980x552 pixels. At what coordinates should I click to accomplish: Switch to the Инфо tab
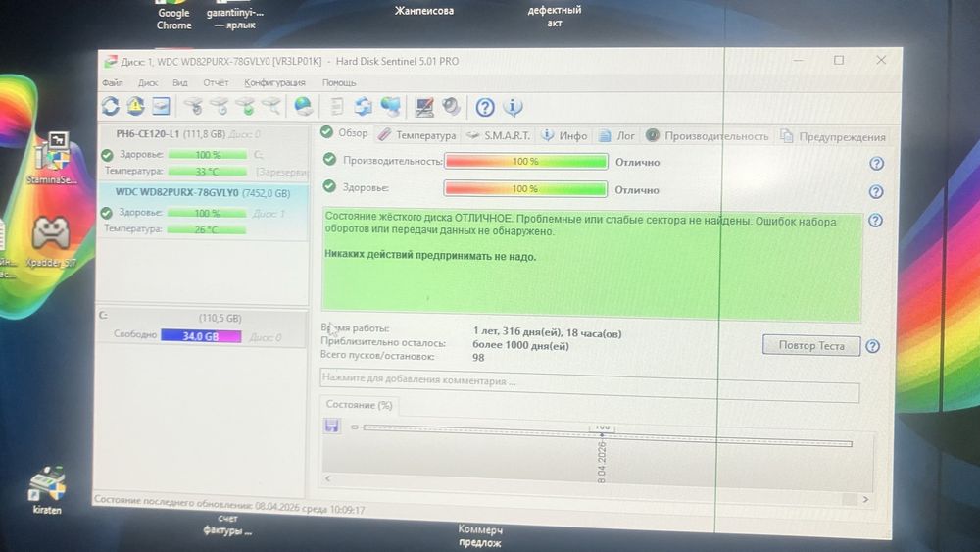click(x=563, y=135)
